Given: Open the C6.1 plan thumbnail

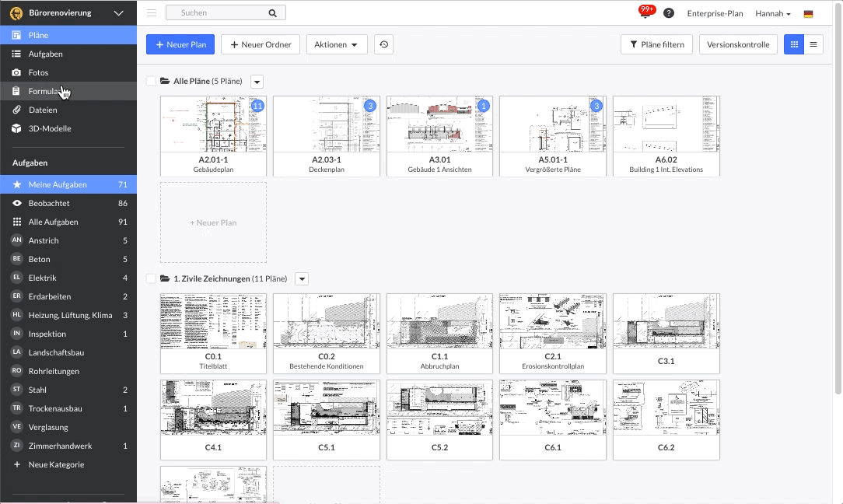Looking at the screenshot, I should coord(553,419).
